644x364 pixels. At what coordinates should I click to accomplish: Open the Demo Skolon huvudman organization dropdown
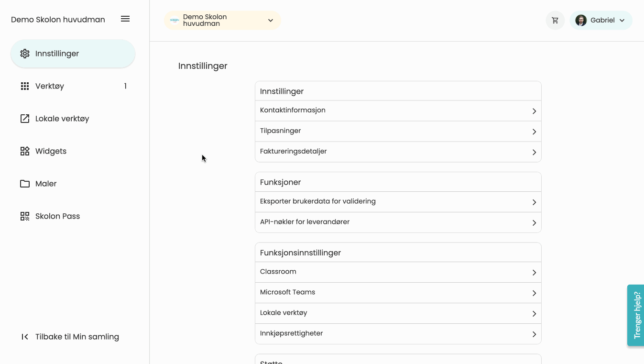[x=222, y=21]
